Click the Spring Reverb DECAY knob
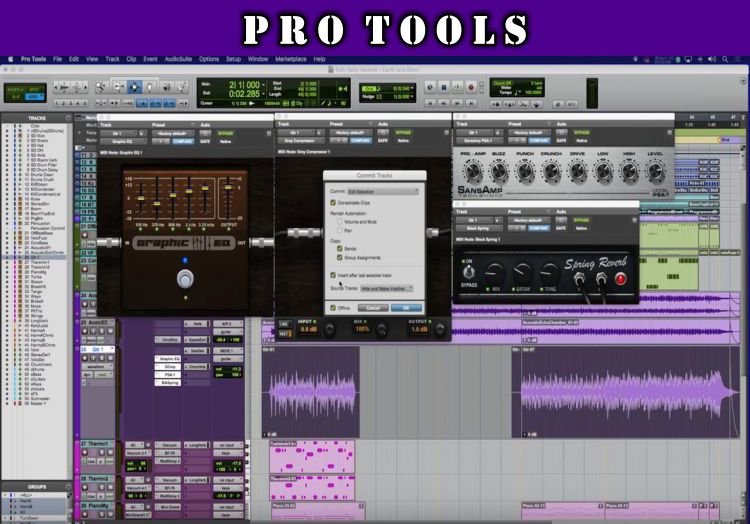Screen dimensions: 750x524 click(x=522, y=273)
